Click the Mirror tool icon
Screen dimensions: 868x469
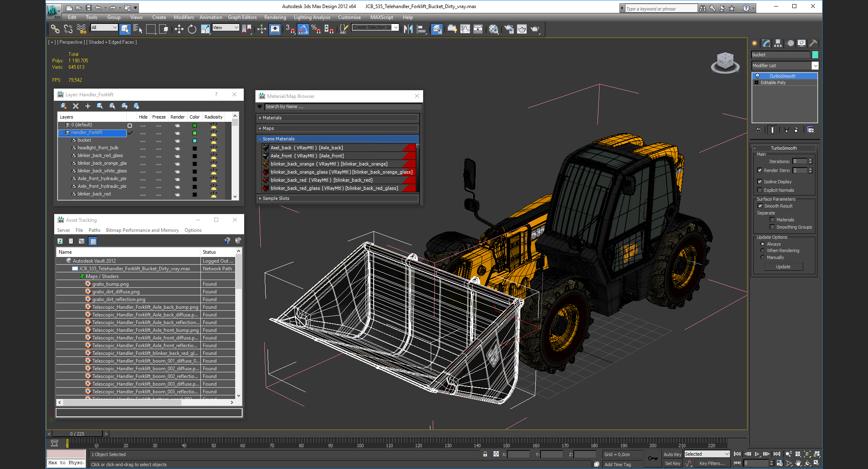[x=408, y=29]
